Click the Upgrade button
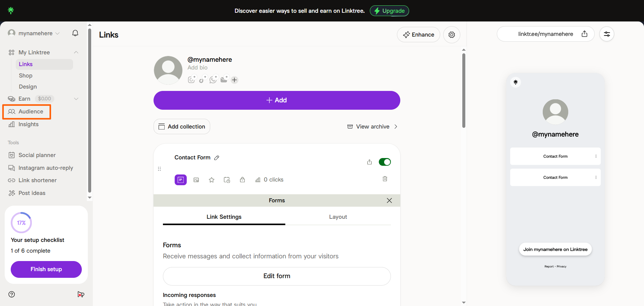This screenshot has width=644, height=306. [389, 11]
